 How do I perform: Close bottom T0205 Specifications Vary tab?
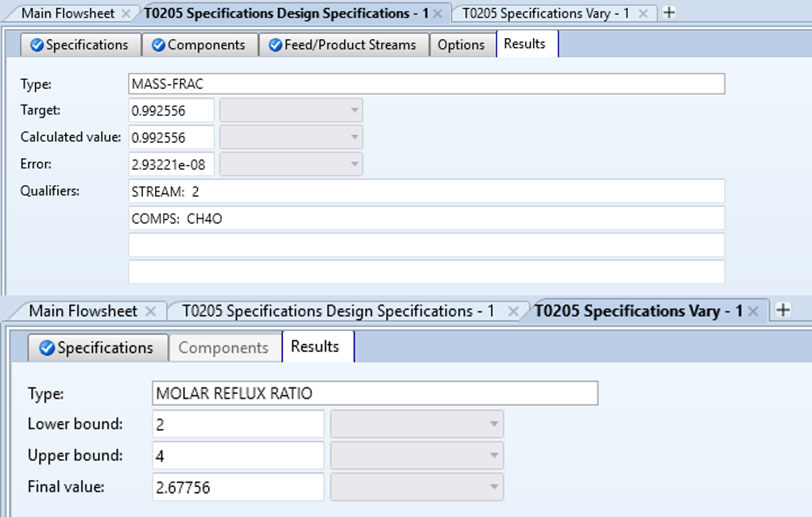point(754,311)
